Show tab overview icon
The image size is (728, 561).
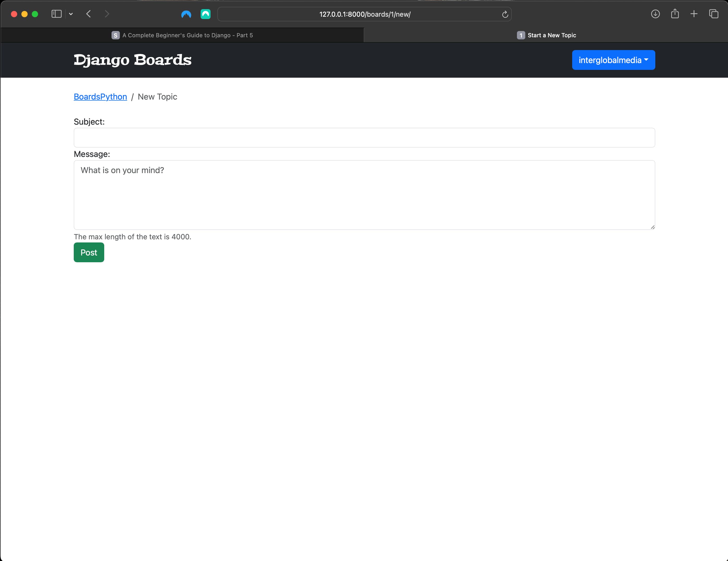pos(714,14)
